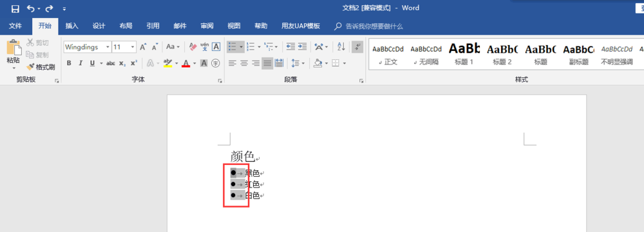Open the Wingdings font name dropdown
644x232 pixels.
pos(108,47)
